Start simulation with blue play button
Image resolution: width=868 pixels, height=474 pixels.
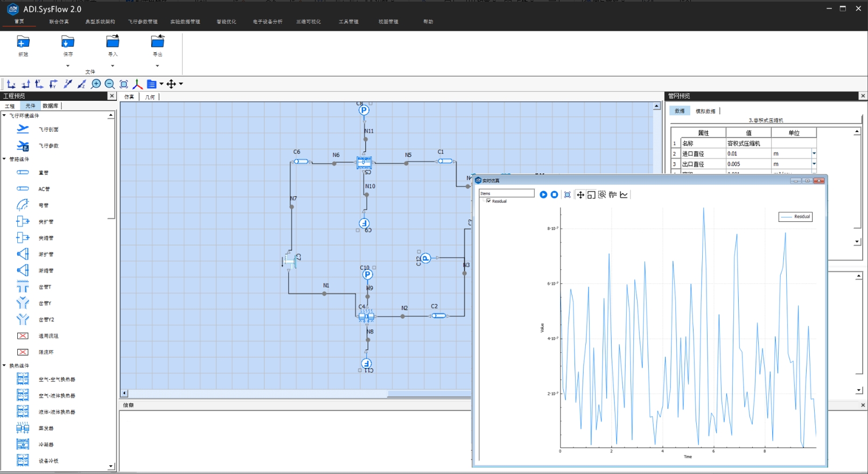(543, 194)
